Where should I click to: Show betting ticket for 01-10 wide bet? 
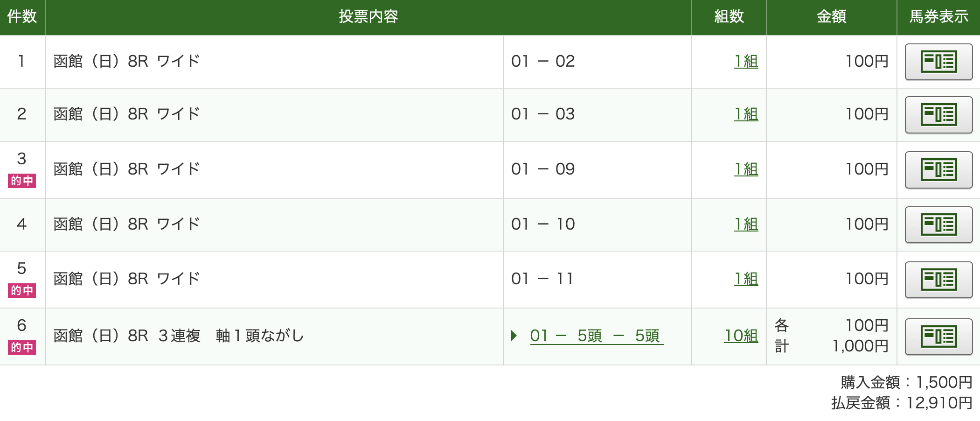(938, 225)
